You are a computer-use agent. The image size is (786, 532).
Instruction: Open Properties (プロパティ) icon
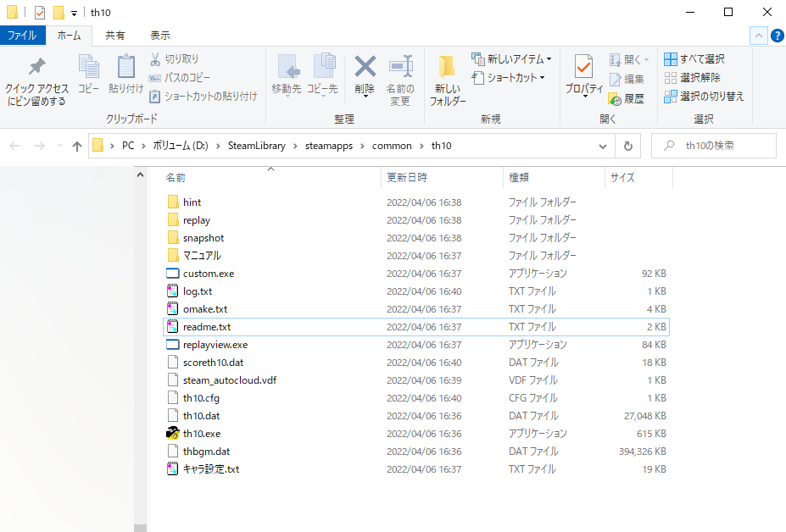(583, 68)
